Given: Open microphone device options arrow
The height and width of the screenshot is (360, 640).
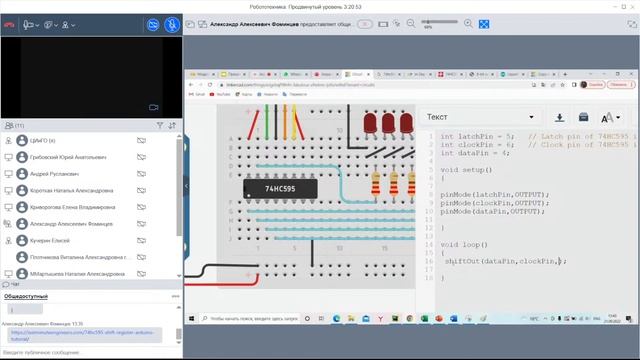Looking at the screenshot, I should click(x=37, y=25).
